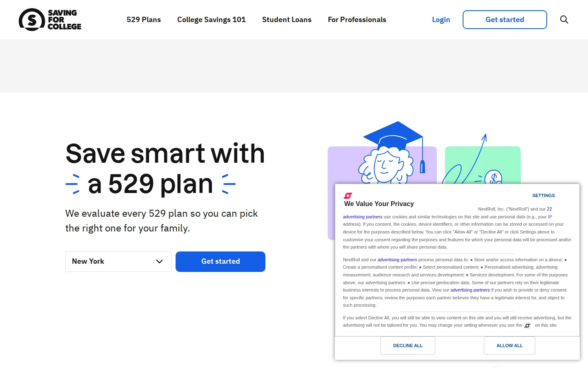Open the For Professionals menu

[357, 20]
